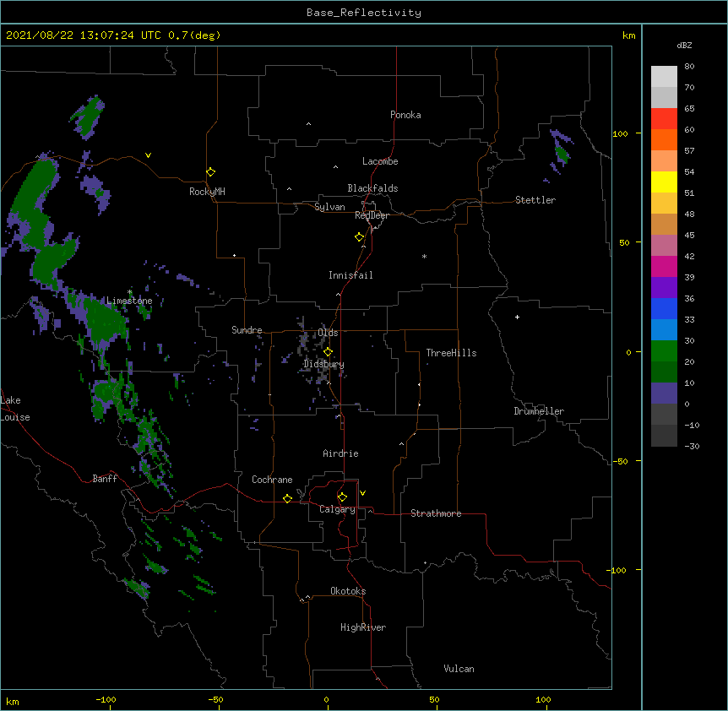
Task: Click the RedDeer city label
Action: [x=372, y=215]
